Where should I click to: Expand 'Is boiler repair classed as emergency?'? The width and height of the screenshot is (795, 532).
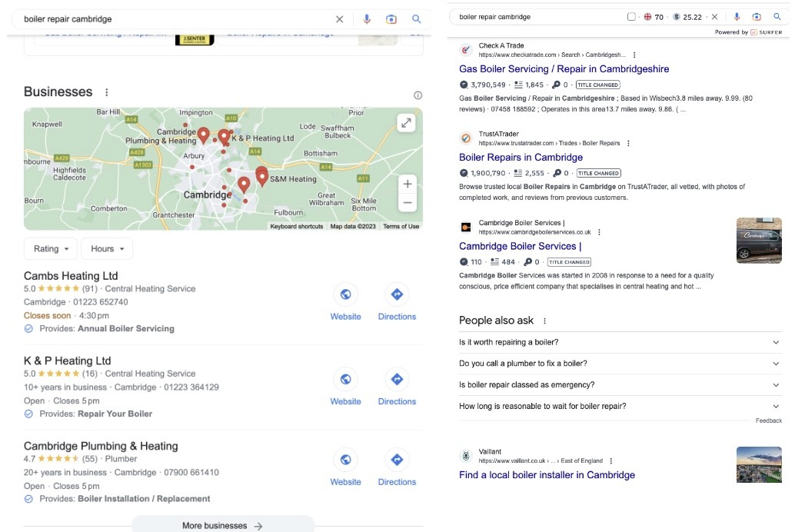click(620, 385)
